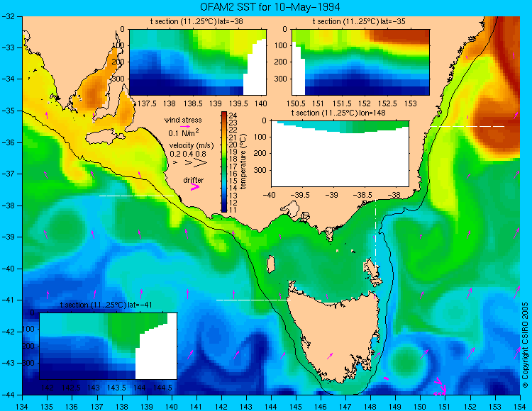Open the lat=-41 temperature section plot
The image size is (532, 411).
pyautogui.click(x=109, y=346)
